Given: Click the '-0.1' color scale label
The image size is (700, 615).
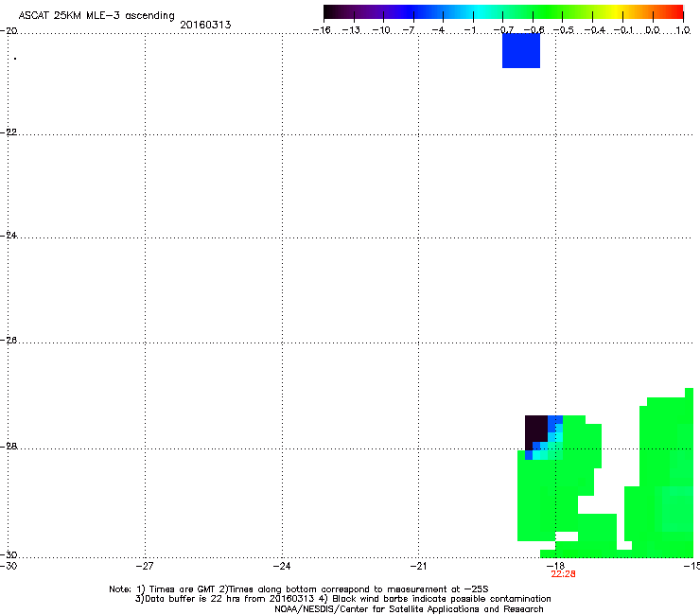Looking at the screenshot, I should point(623,30).
